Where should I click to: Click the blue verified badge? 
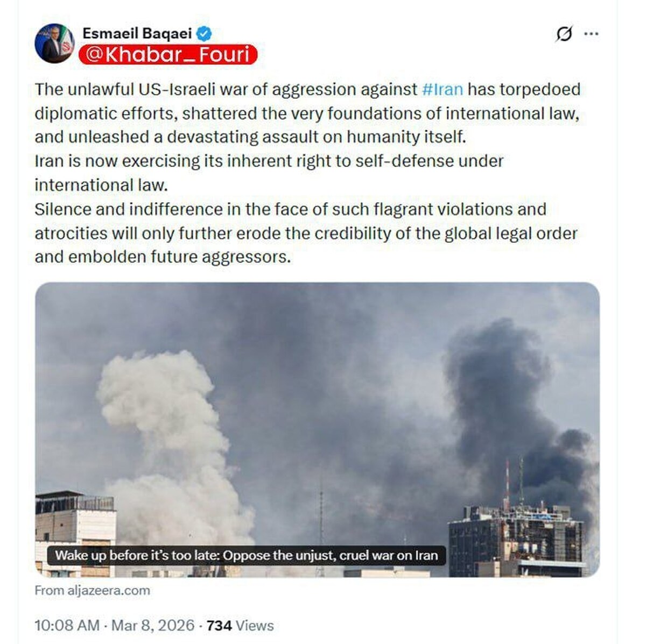coord(204,34)
